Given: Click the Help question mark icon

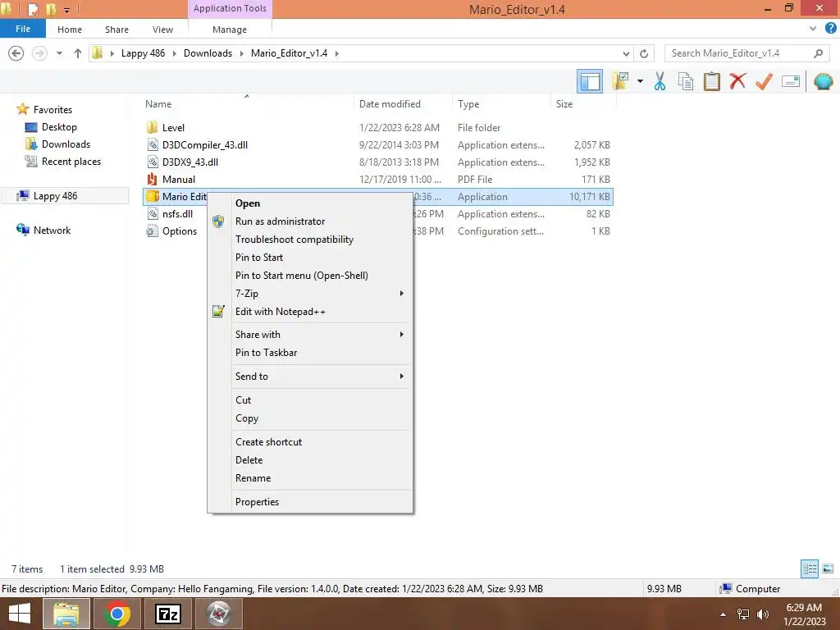Looking at the screenshot, I should tap(830, 29).
